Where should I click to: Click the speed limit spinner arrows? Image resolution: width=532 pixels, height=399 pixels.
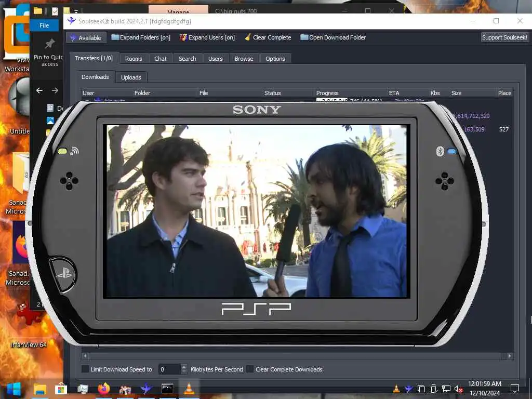184,369
